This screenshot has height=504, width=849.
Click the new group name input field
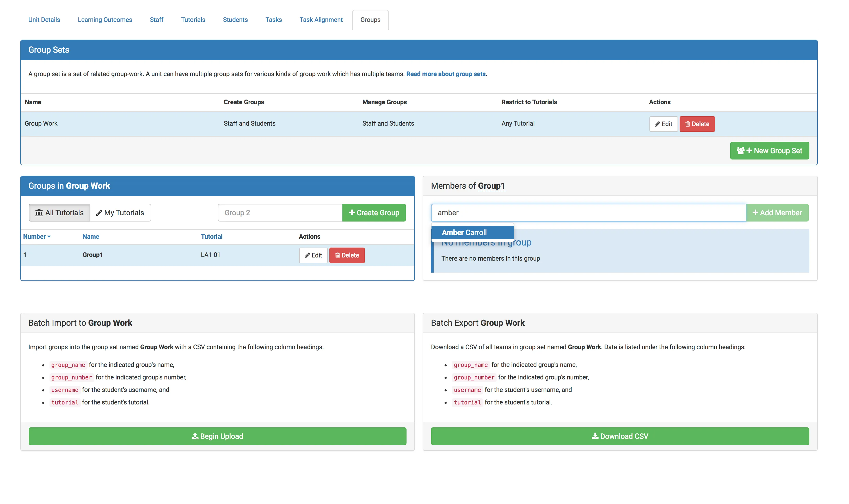coord(280,213)
